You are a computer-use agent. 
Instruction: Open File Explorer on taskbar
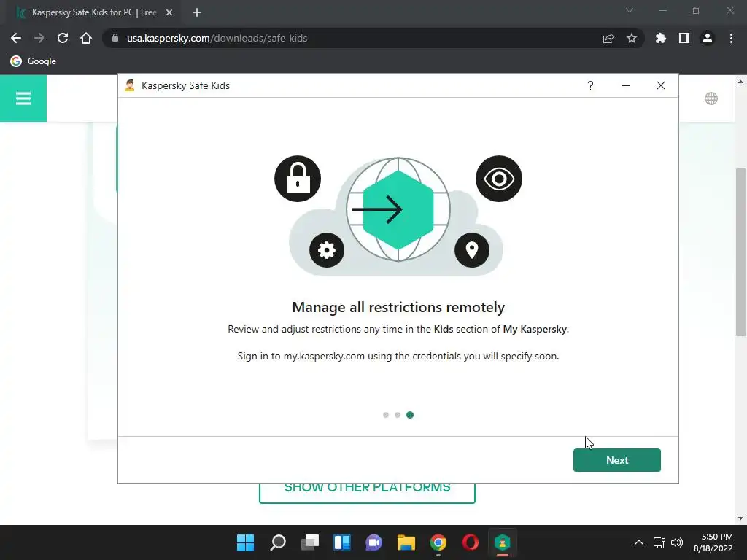pyautogui.click(x=406, y=542)
